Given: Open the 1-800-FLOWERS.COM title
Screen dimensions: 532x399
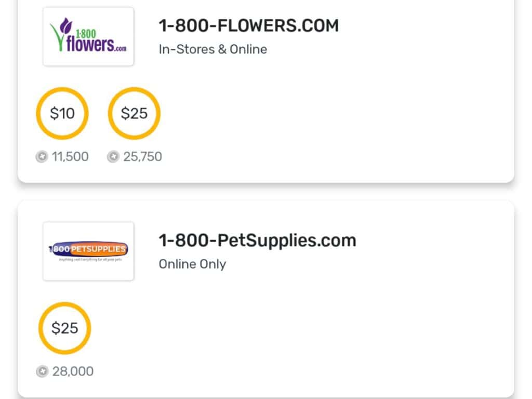Looking at the screenshot, I should 248,25.
